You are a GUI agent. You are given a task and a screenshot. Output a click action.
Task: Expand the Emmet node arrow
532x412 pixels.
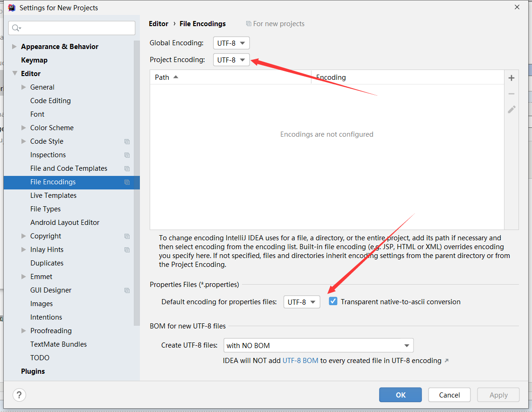pos(23,277)
